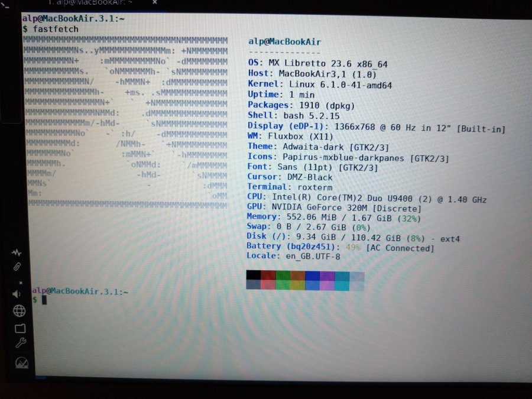Open the globe web browser icon

coord(19,310)
